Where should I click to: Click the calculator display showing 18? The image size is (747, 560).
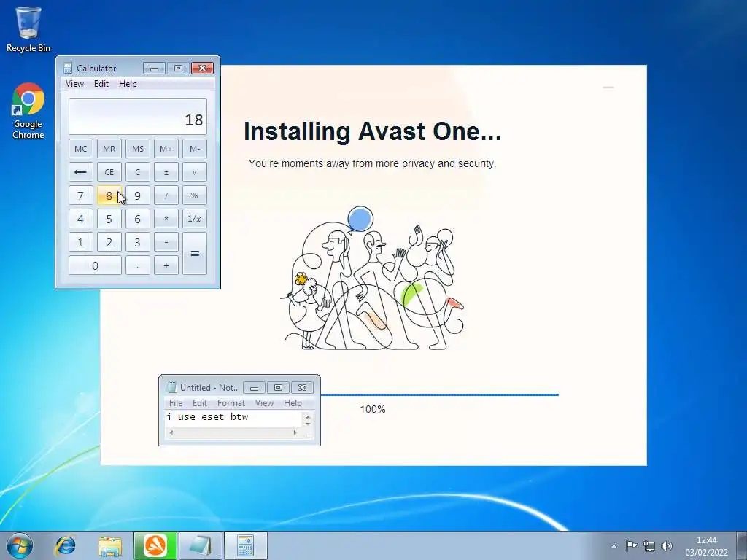pos(138,117)
